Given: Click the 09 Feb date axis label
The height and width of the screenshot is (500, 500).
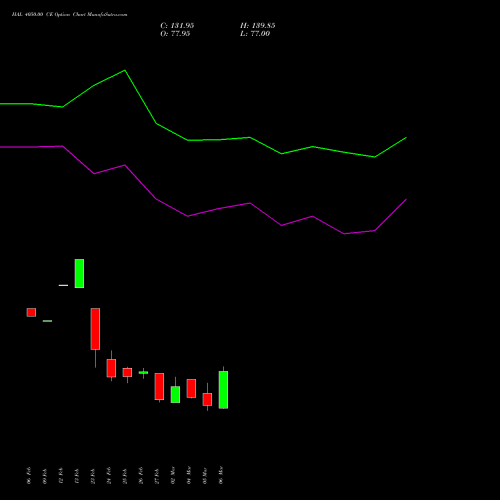Looking at the screenshot, I should tap(45, 476).
